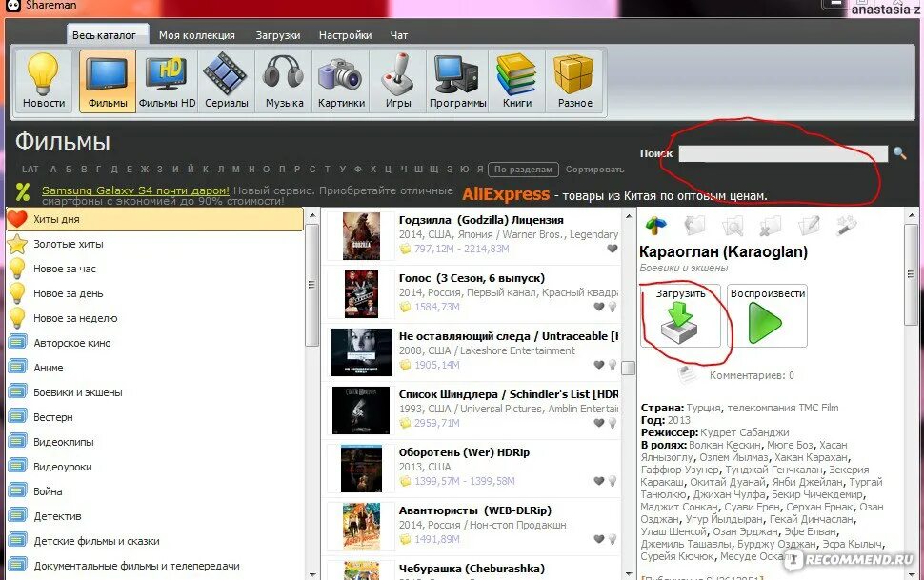Screen dimensions: 924x580
Task: Click heart icon on Голос row
Action: click(x=599, y=307)
